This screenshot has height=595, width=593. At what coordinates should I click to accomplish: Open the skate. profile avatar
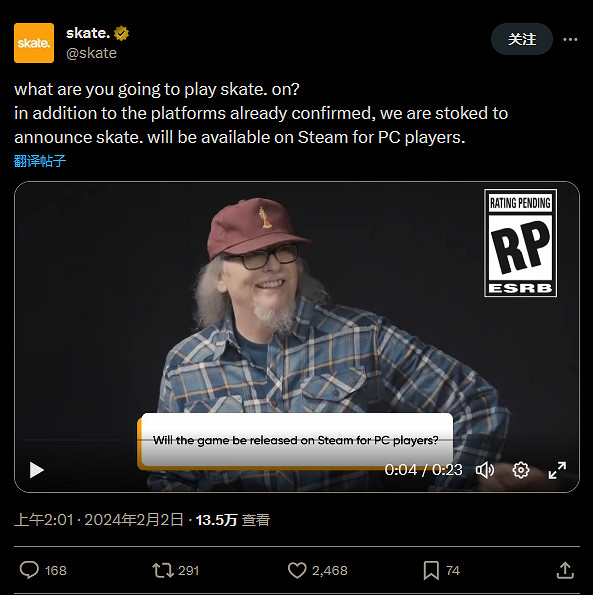pos(34,43)
